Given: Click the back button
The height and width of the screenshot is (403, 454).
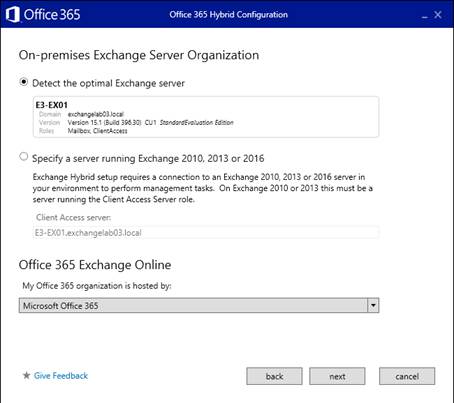Looking at the screenshot, I should (274, 376).
